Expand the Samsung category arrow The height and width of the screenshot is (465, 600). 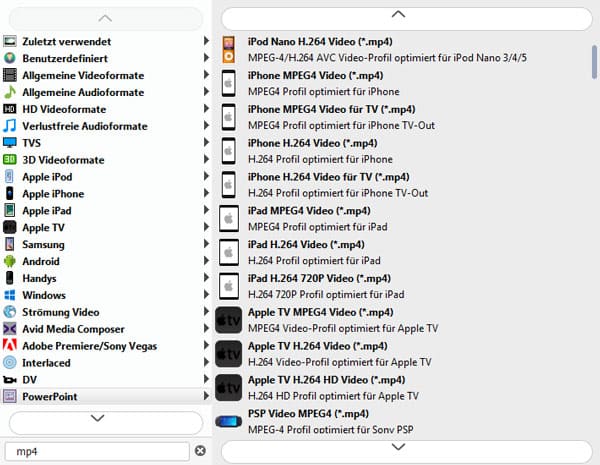click(x=206, y=244)
